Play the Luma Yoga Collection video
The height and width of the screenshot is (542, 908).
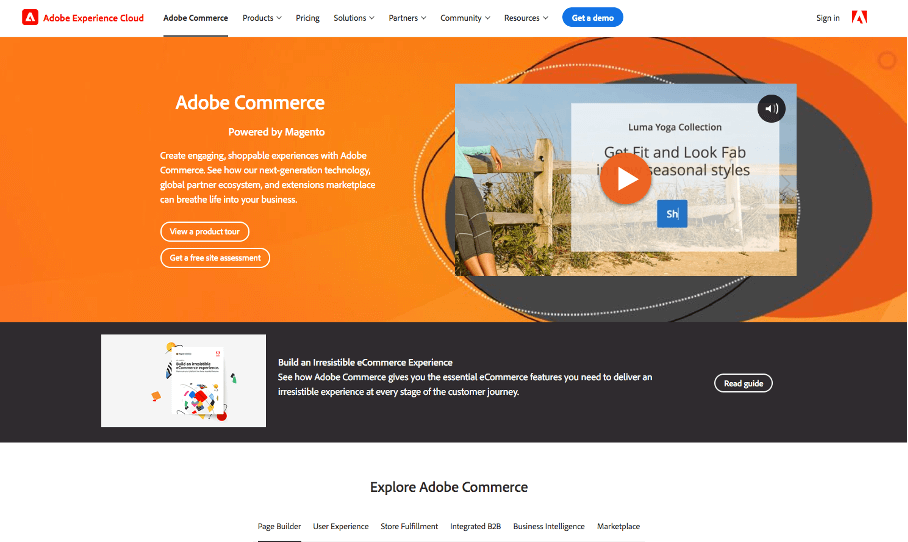(x=625, y=179)
